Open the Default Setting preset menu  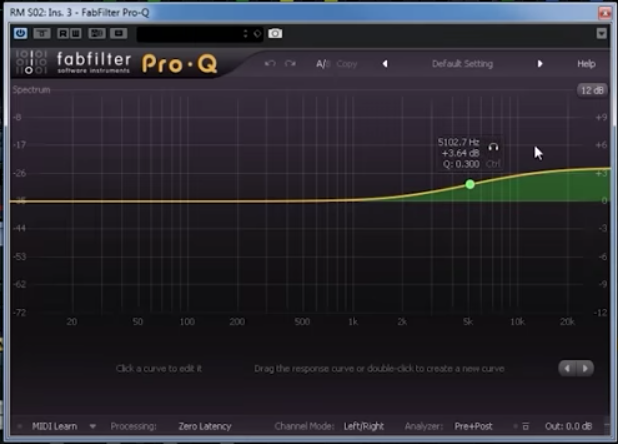point(462,64)
